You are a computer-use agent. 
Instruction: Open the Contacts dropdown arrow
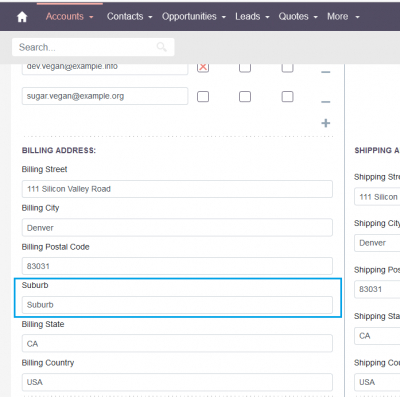(150, 17)
